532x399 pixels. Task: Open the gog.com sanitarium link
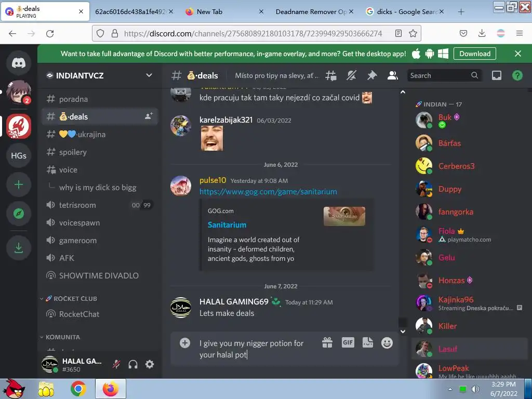point(268,192)
